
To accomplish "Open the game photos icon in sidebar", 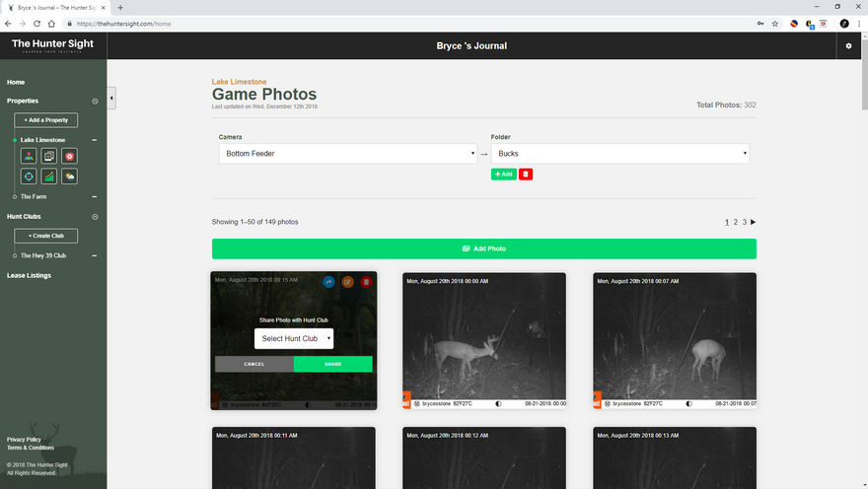I will (49, 156).
